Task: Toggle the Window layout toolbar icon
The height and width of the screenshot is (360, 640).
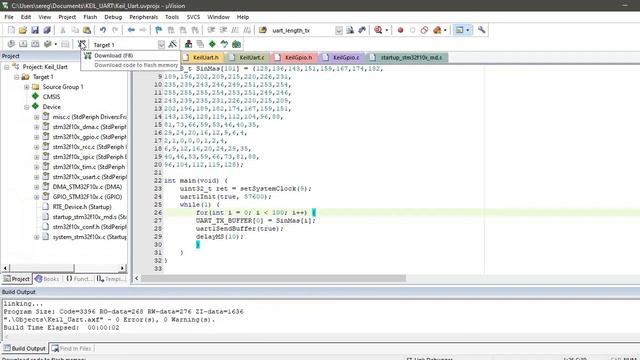Action: (x=460, y=30)
